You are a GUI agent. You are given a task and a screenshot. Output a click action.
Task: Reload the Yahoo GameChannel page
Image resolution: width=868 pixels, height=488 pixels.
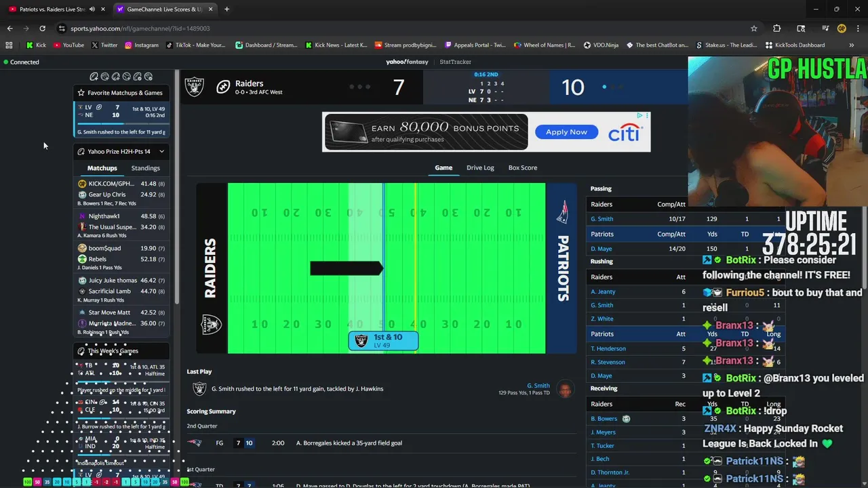[x=42, y=28]
